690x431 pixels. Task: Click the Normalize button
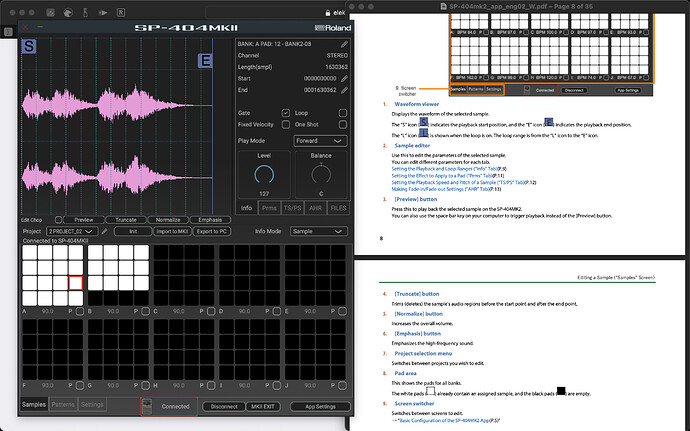point(168,220)
